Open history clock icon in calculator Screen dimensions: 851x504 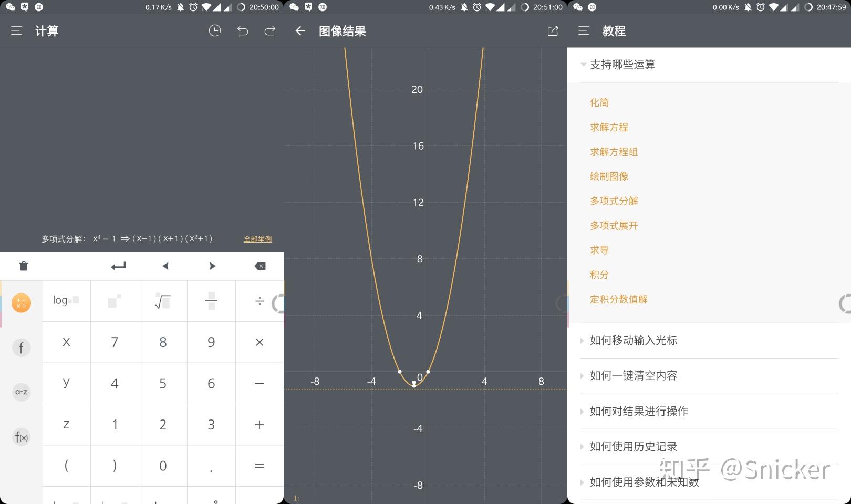(215, 31)
